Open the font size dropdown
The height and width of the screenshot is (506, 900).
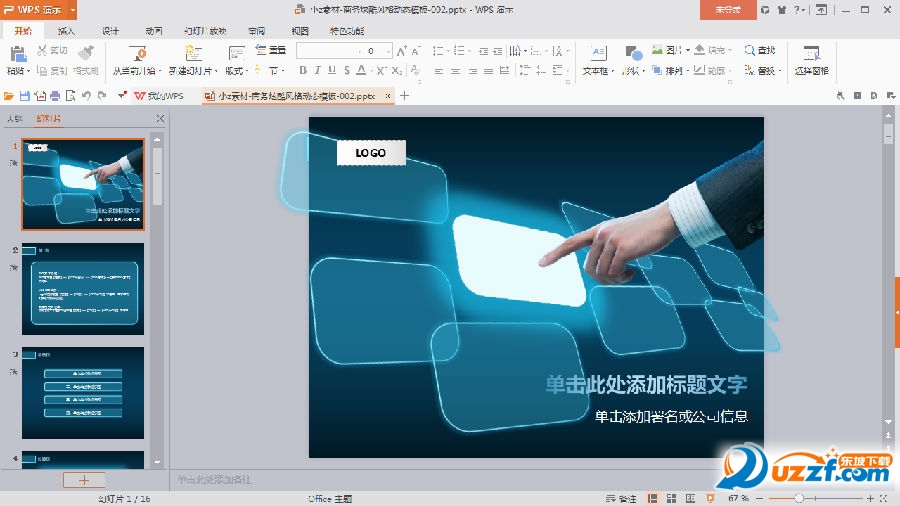tap(389, 51)
